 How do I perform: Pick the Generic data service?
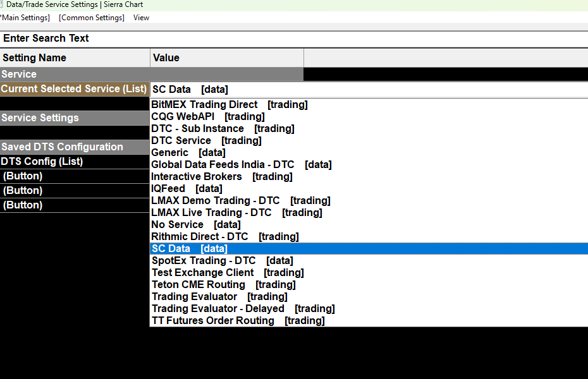[369, 152]
